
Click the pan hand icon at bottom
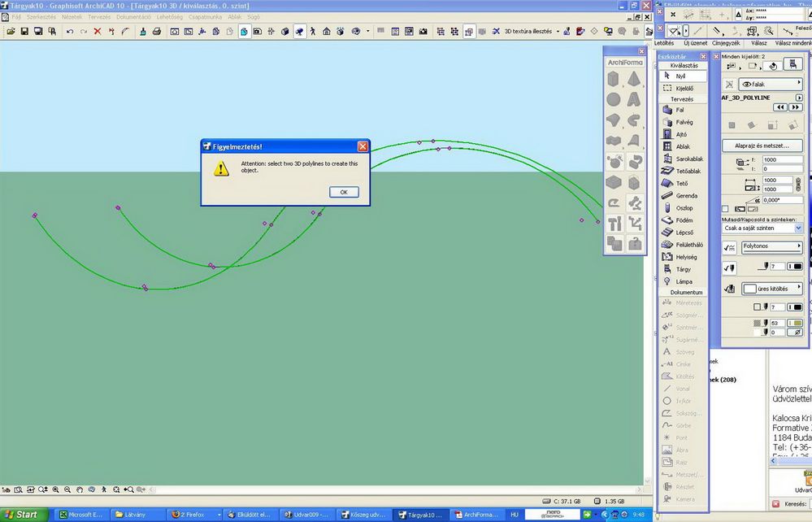[80, 489]
